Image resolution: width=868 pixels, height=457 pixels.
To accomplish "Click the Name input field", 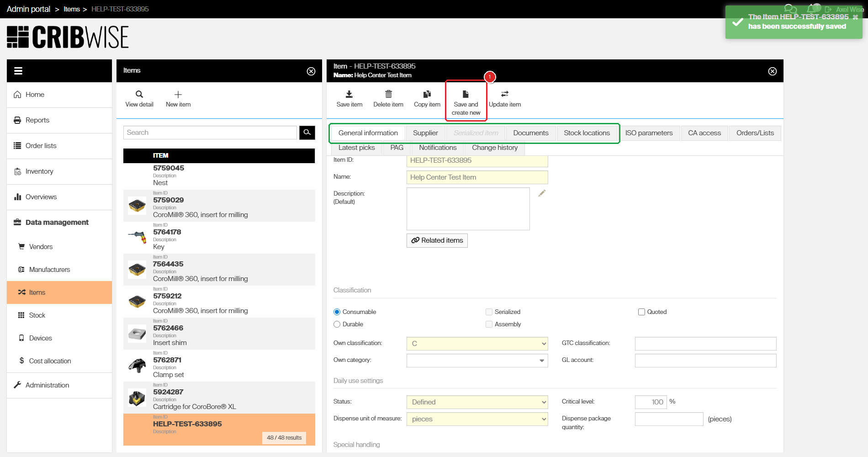I will point(477,177).
